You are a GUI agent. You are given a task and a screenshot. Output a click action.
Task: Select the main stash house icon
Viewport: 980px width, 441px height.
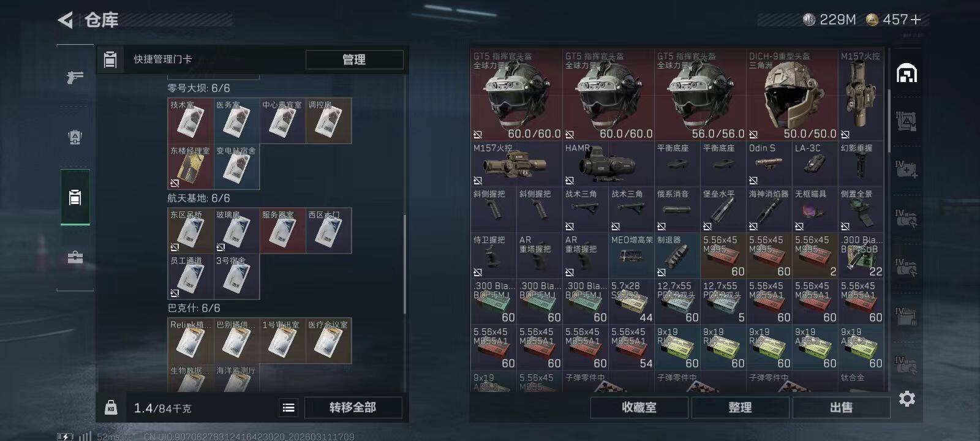[907, 73]
